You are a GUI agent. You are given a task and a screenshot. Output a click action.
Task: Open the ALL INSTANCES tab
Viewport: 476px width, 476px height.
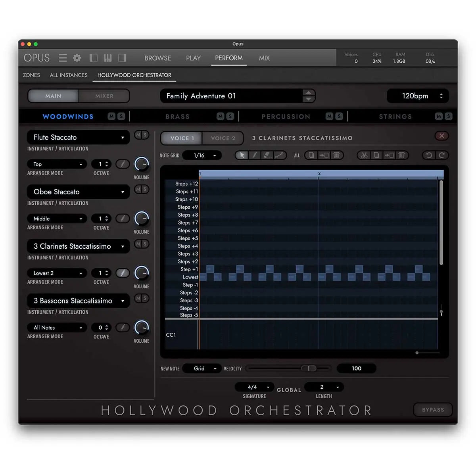point(68,75)
